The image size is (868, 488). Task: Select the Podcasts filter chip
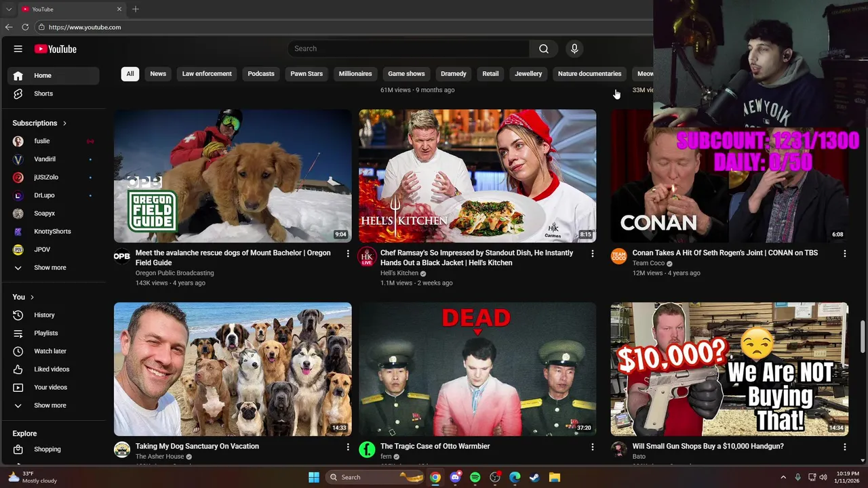click(x=261, y=74)
